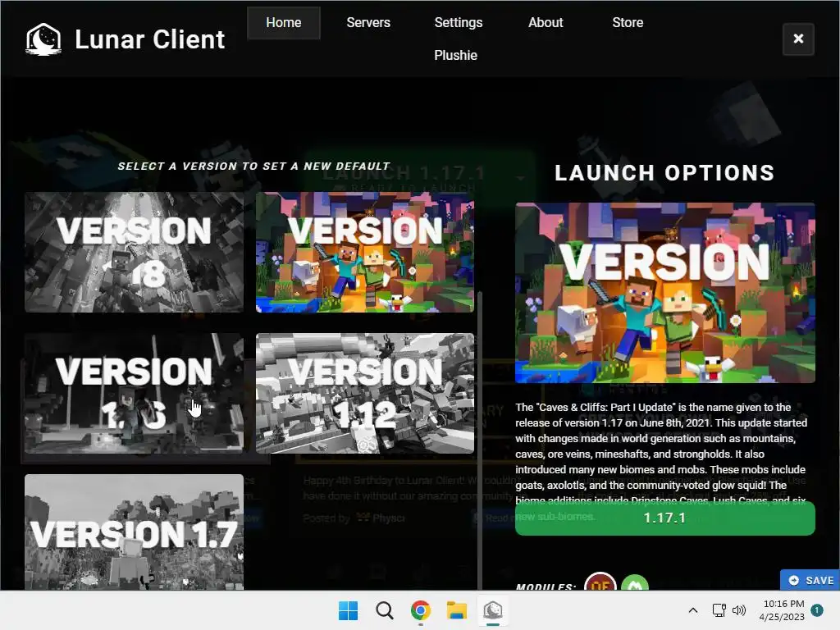Go to the About tab
840x630 pixels.
click(x=546, y=22)
